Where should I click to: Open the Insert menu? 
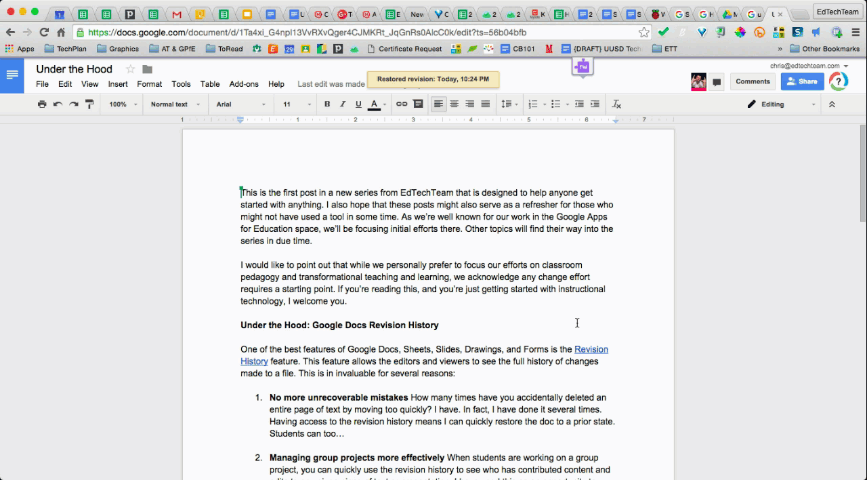[x=118, y=84]
